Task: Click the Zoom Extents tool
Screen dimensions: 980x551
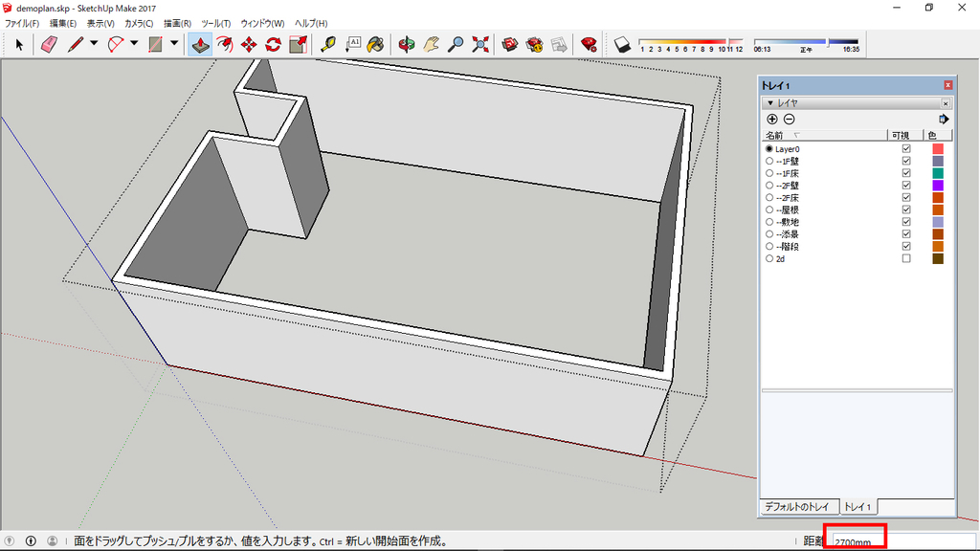Action: (x=480, y=44)
